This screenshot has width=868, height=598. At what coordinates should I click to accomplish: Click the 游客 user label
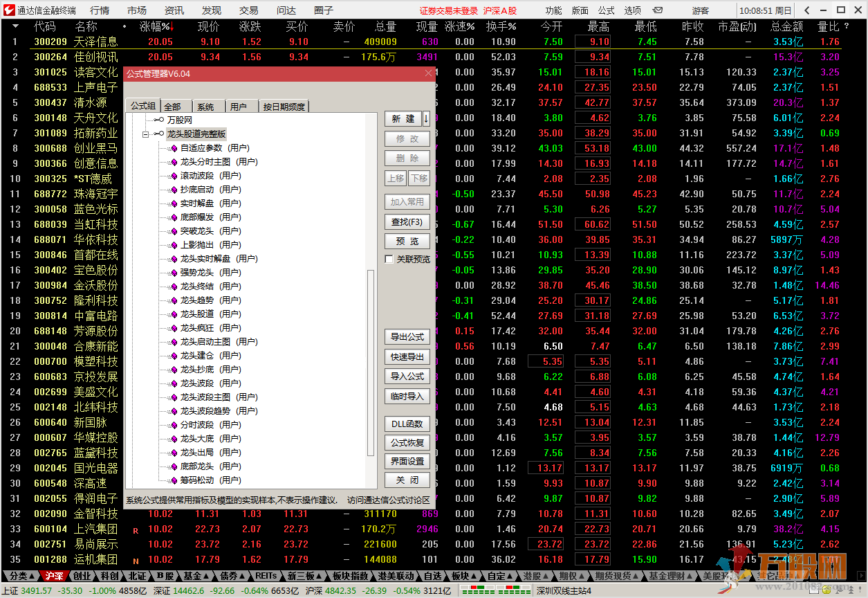tap(701, 10)
